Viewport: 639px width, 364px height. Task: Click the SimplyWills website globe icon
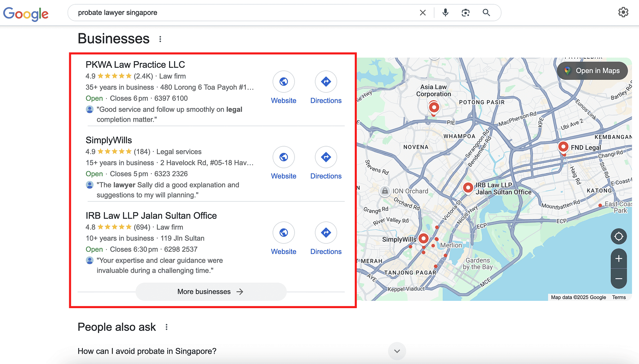[284, 157]
